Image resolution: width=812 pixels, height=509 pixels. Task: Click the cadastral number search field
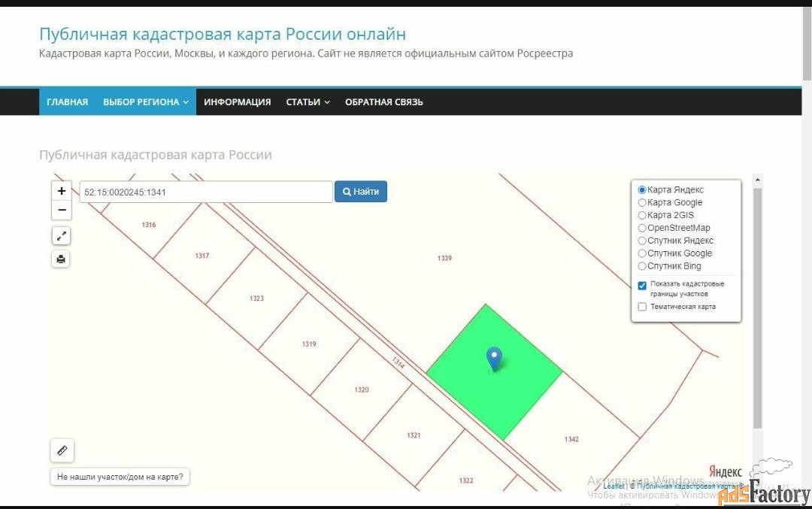206,192
